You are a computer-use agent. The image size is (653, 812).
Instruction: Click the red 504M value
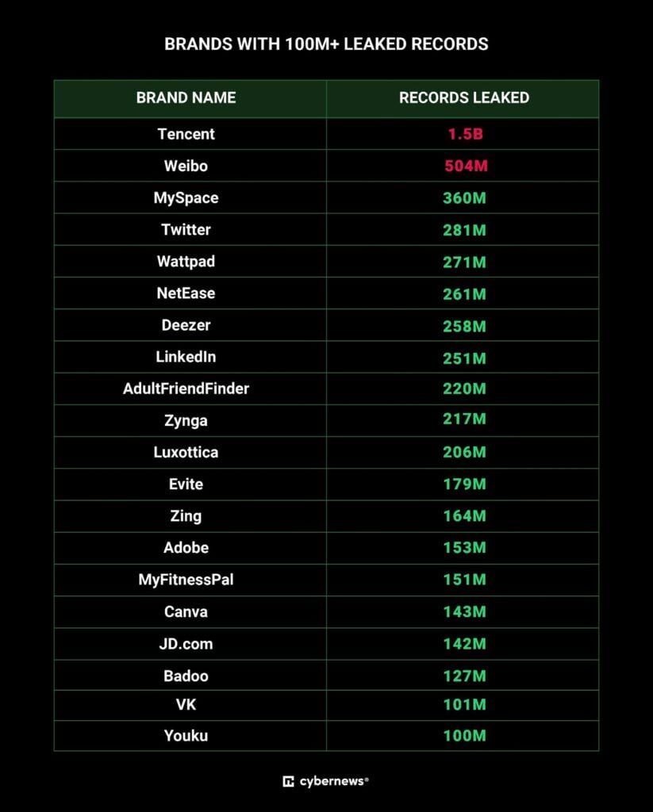tap(466, 166)
